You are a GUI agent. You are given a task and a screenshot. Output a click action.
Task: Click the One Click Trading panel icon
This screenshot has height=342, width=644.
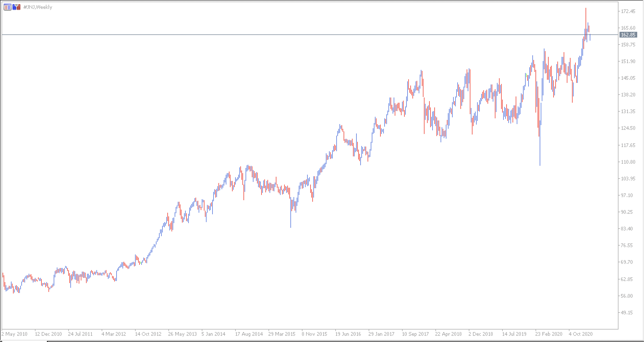coord(16,7)
